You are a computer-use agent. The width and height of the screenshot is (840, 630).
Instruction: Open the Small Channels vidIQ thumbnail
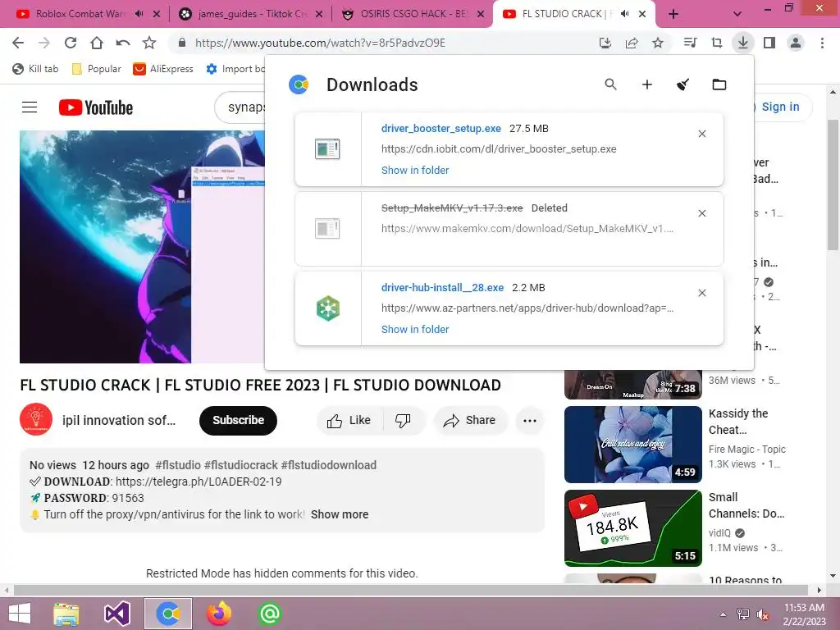(632, 528)
